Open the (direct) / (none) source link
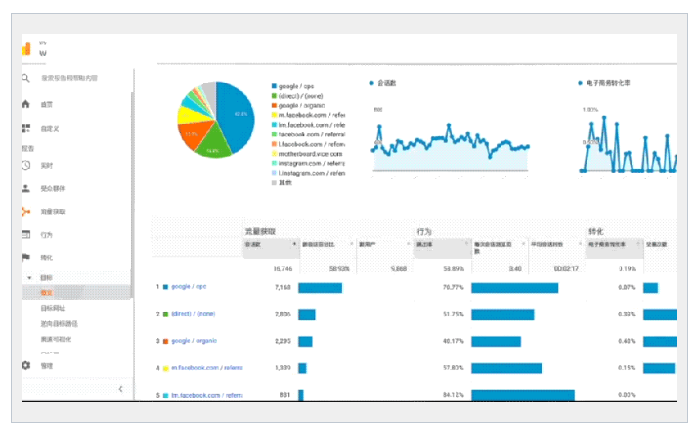Screen dimensions: 697x434 point(193,314)
